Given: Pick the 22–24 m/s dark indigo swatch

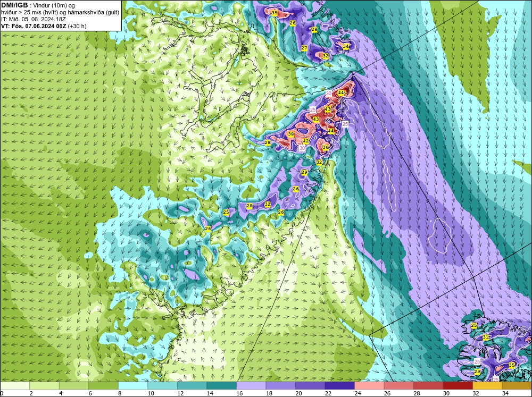Looking at the screenshot, I should pyautogui.click(x=339, y=386).
